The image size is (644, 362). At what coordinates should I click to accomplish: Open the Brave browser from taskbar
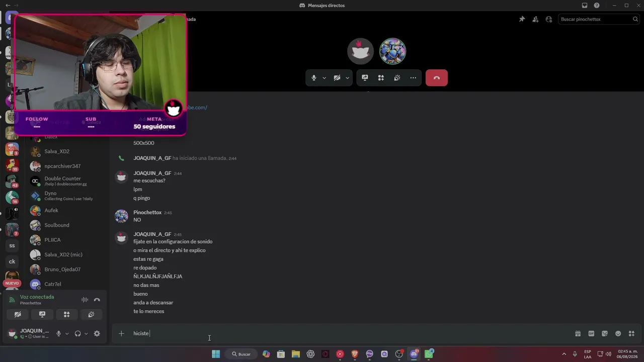tap(355, 354)
